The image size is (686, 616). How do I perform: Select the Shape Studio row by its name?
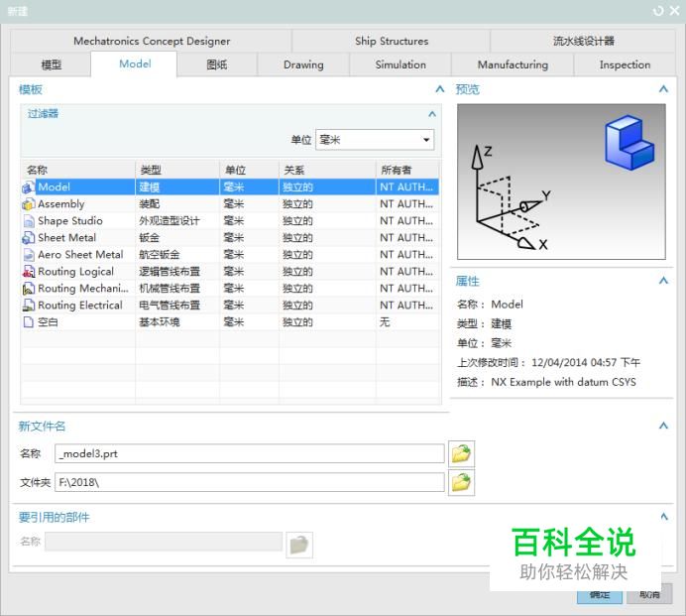coord(70,221)
